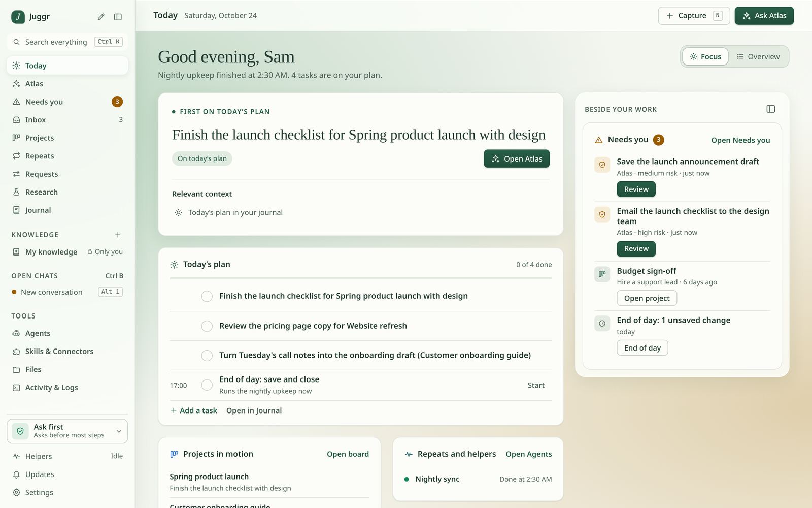Review Save the launch announcement draft
Screen dimensions: 812x508
636,189
